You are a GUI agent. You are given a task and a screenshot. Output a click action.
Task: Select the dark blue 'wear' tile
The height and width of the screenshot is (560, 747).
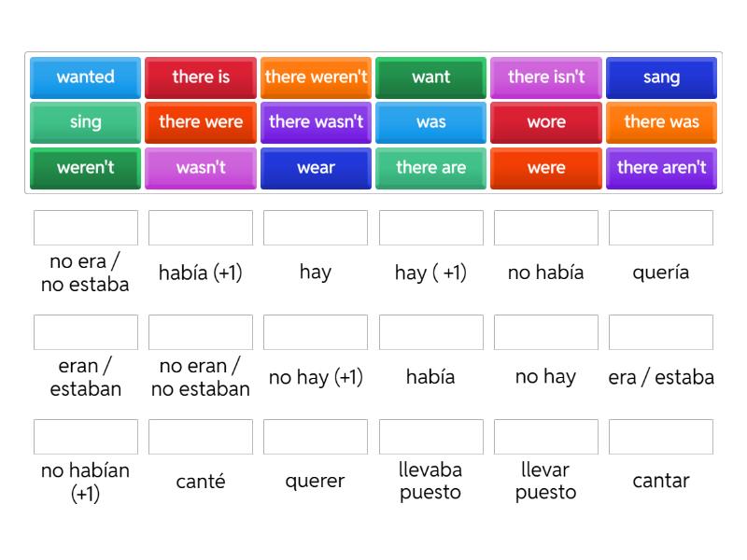[x=316, y=168]
